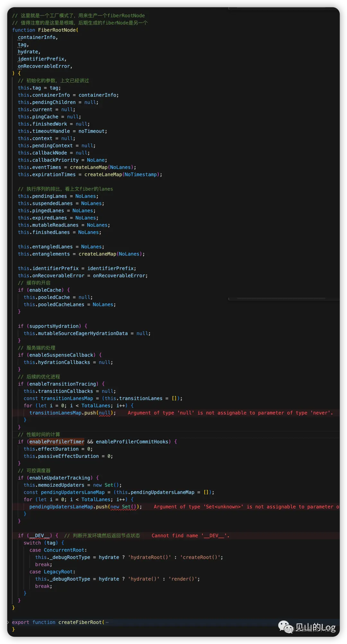Click the horizontal scrollbar beside pooledCache line
Viewport: 347px width, 644px height.
[281, 299]
